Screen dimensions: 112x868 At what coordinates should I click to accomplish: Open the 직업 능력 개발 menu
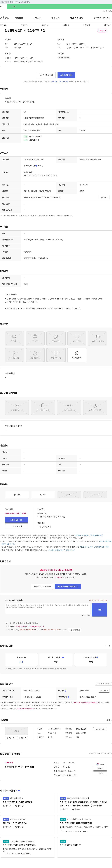click(x=76, y=18)
